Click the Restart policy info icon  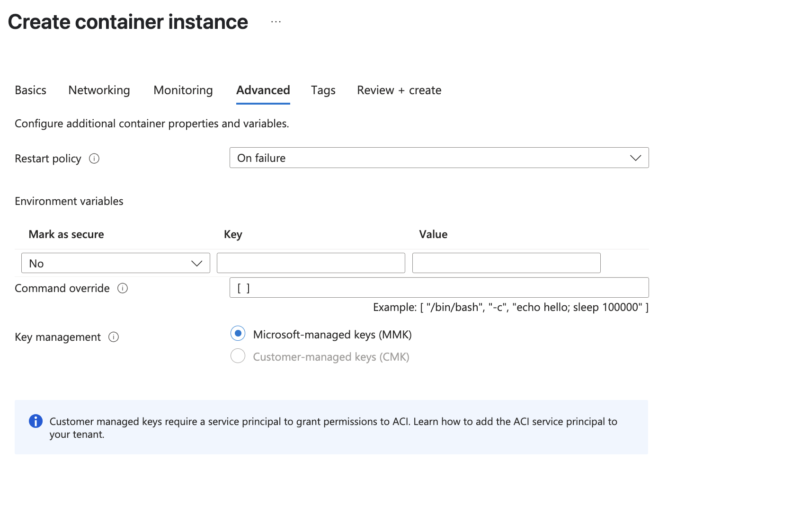tap(94, 159)
